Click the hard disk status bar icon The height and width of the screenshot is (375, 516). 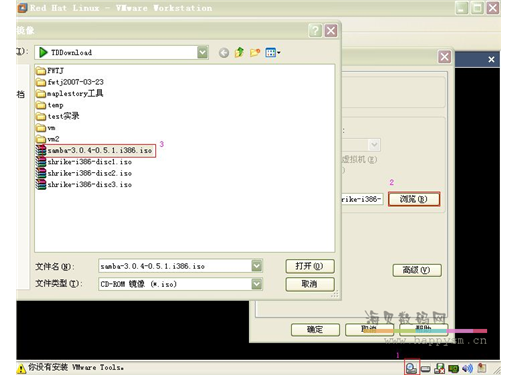tap(426, 369)
